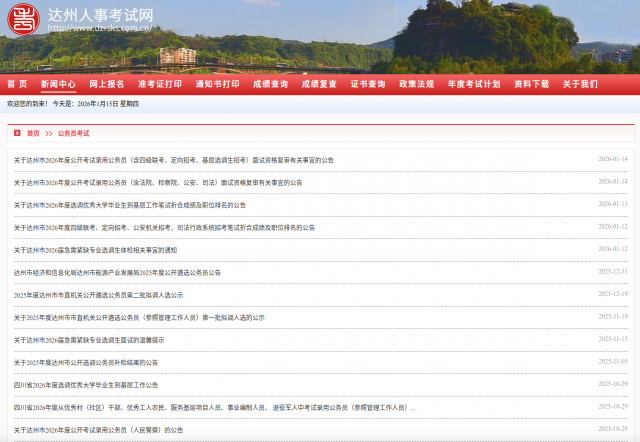
Task: Open the 首页 navigation menu item
Action: [17, 84]
